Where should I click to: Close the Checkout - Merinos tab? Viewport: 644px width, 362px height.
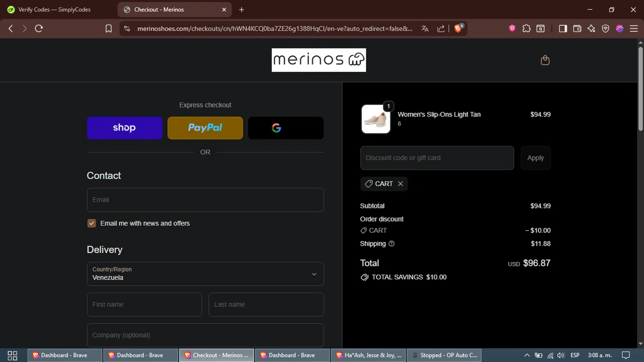(224, 9)
